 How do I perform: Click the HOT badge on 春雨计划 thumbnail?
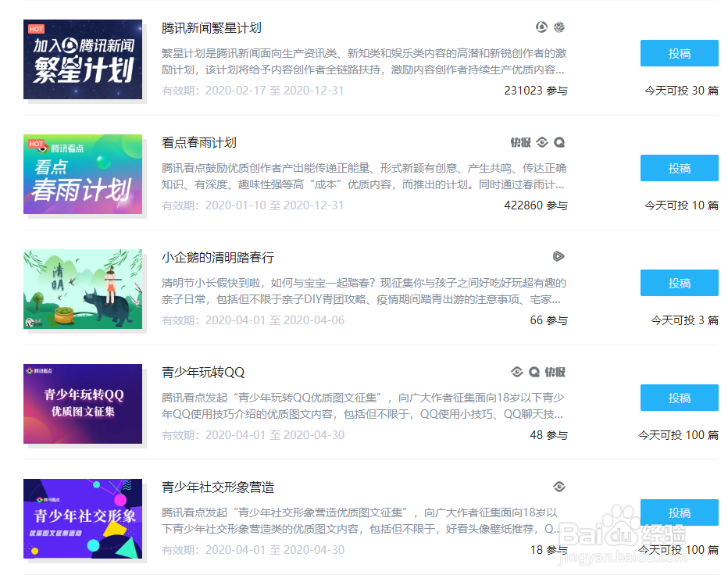(x=36, y=144)
